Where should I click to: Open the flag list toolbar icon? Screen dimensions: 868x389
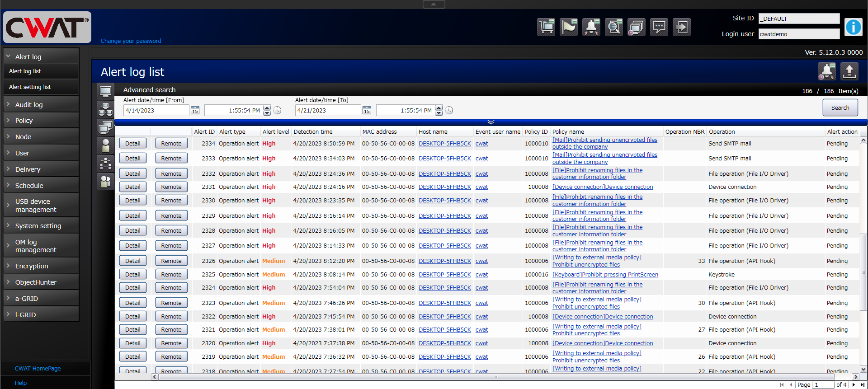[x=569, y=27]
